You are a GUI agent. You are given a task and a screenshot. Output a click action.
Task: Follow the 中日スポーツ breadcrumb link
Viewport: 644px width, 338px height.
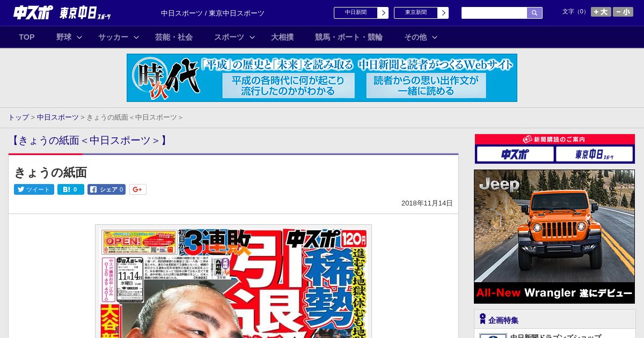[x=58, y=117]
